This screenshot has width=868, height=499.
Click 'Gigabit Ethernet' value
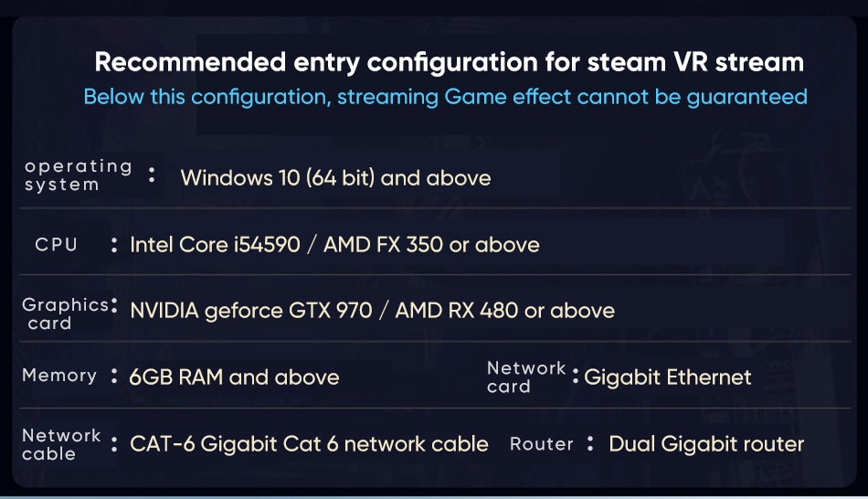click(668, 377)
